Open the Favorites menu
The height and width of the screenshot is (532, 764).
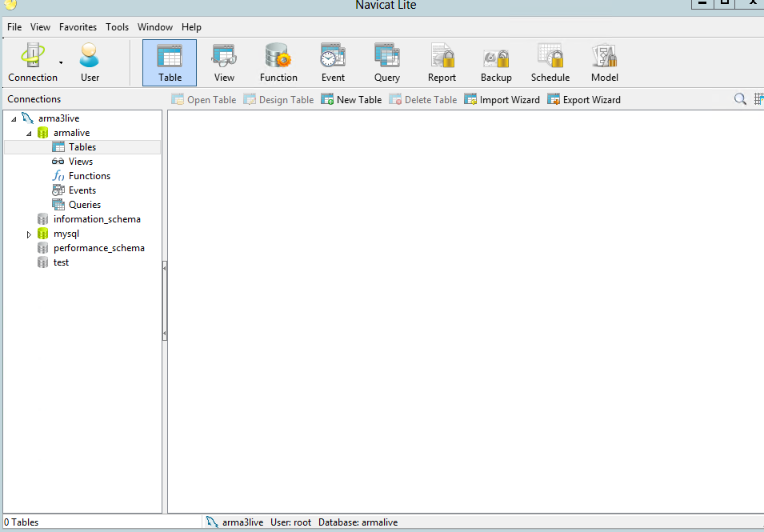coord(78,27)
